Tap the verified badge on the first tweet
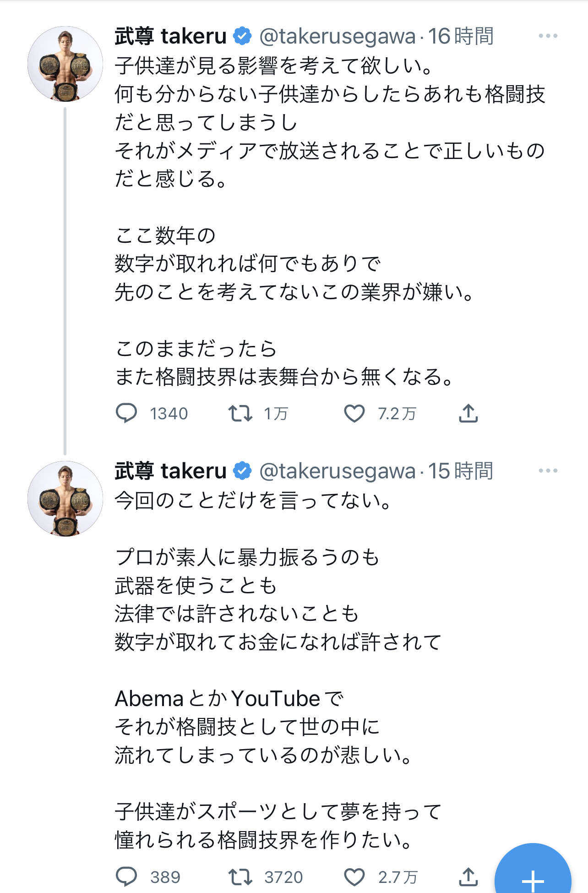Screen dimensions: 588x893 click(x=242, y=36)
